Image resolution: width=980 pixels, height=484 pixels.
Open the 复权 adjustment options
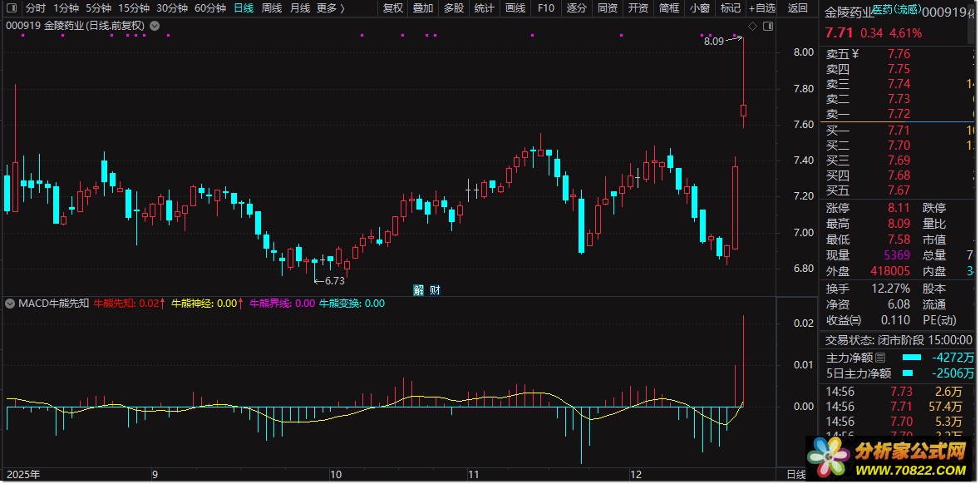(393, 8)
